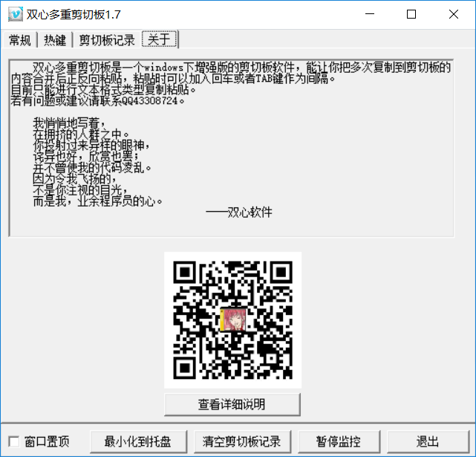The width and height of the screenshot is (476, 457).
Task: Click the 暂停监控 button
Action: coord(339,441)
